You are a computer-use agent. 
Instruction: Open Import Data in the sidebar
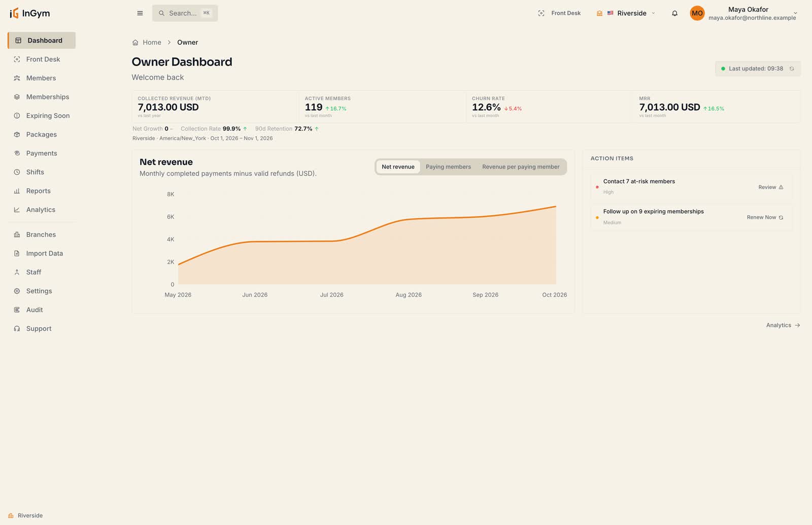42,253
